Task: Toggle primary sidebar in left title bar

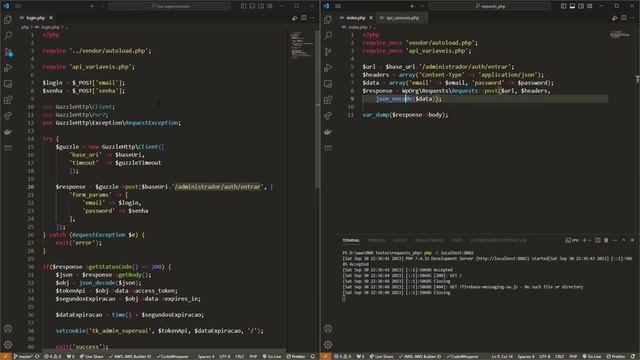Action: (244, 6)
